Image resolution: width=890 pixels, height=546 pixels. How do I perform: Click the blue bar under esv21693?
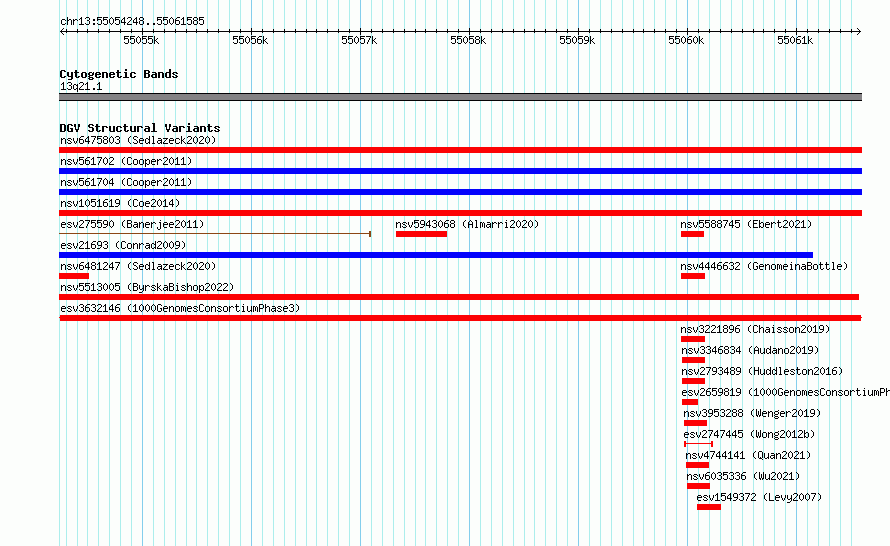436,255
